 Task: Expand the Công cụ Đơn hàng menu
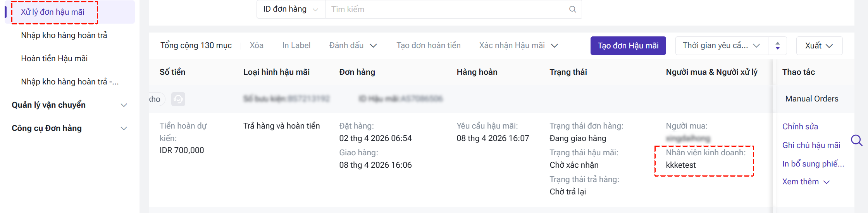(x=69, y=128)
